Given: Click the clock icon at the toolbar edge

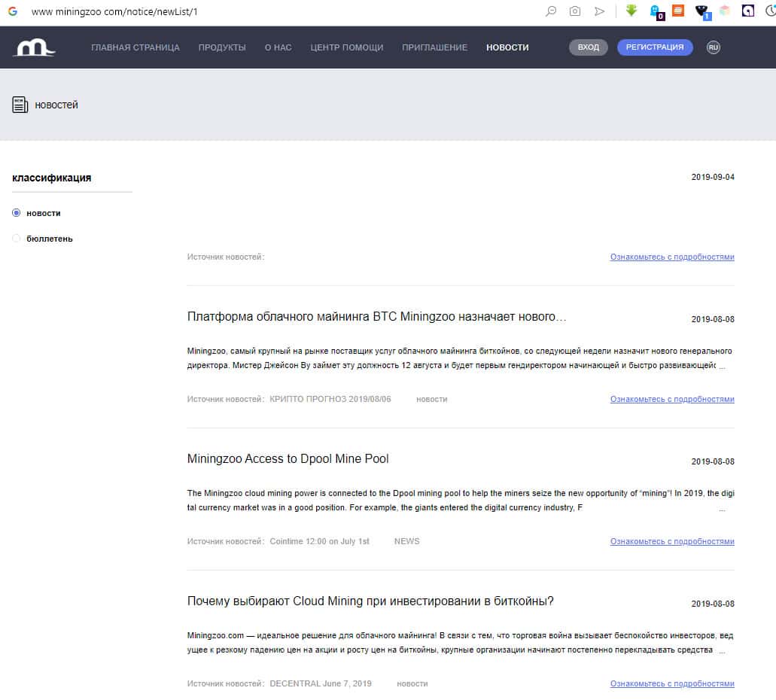Looking at the screenshot, I should (x=771, y=11).
